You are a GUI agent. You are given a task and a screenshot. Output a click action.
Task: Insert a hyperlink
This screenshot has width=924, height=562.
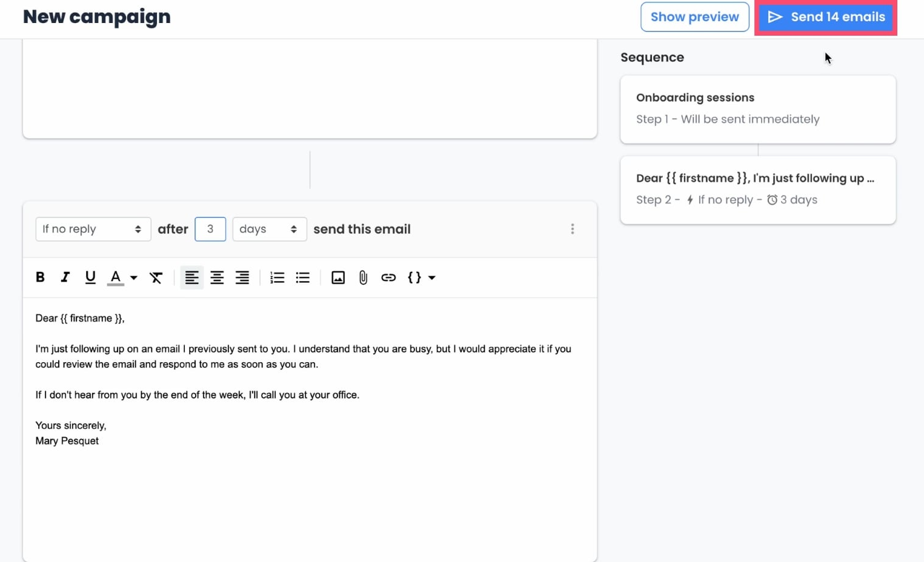tap(388, 277)
